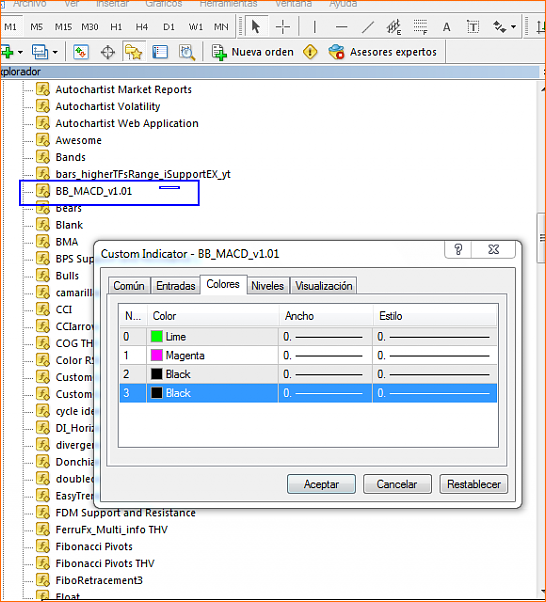Select BB_MACD_v1.01 indicator in Navigator
This screenshot has width=546, height=602.
(x=93, y=191)
